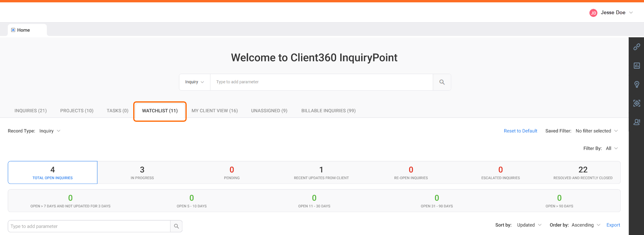Viewport: 644px width, 235px height.
Task: Click the list filter search magnifier
Action: pyautogui.click(x=176, y=226)
